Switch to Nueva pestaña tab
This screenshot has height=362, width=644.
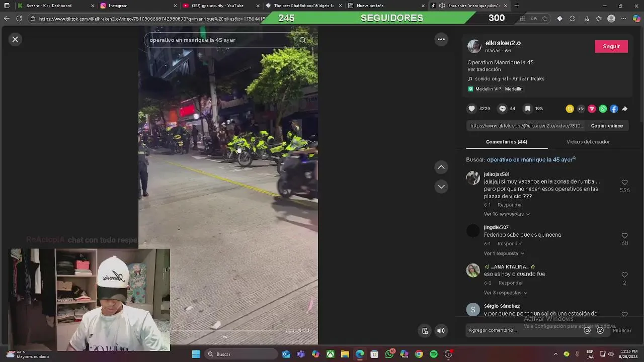tap(386, 6)
